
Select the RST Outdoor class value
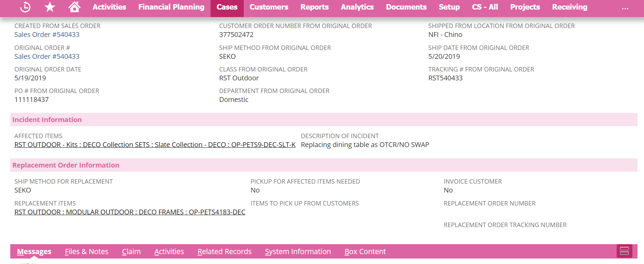tap(239, 78)
